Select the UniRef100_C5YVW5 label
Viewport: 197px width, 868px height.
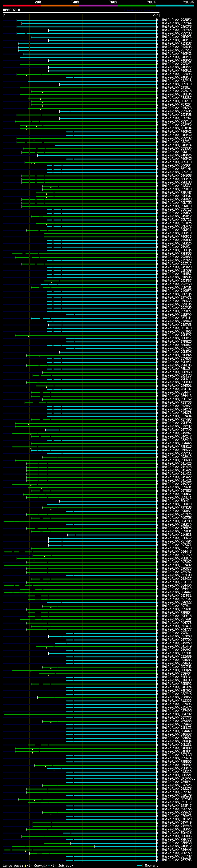pyautogui.click(x=177, y=799)
